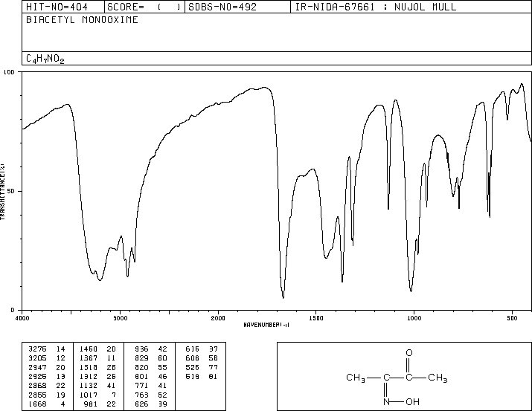
Task: Click peak table entry 2947
Action: (37, 367)
